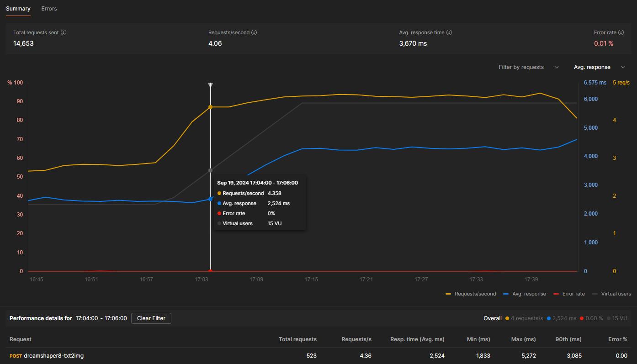The width and height of the screenshot is (637, 364).
Task: Click info icon beside Error rate
Action: coord(621,32)
